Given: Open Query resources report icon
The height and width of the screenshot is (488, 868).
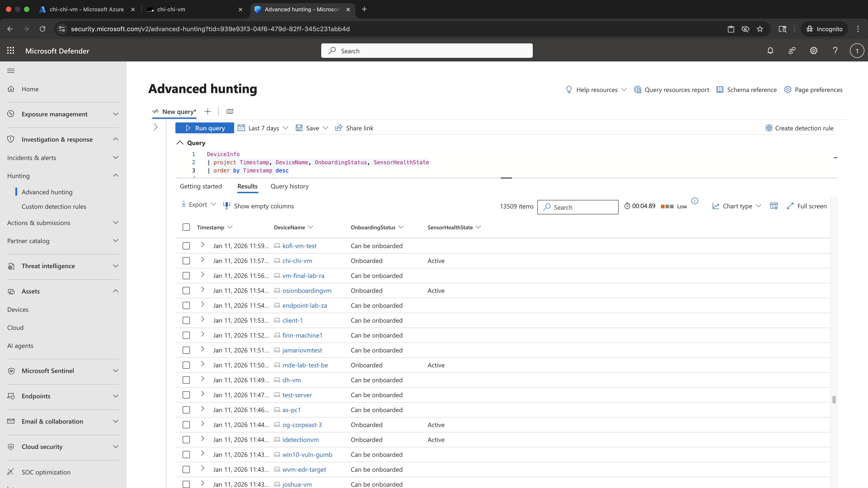Looking at the screenshot, I should click(637, 90).
